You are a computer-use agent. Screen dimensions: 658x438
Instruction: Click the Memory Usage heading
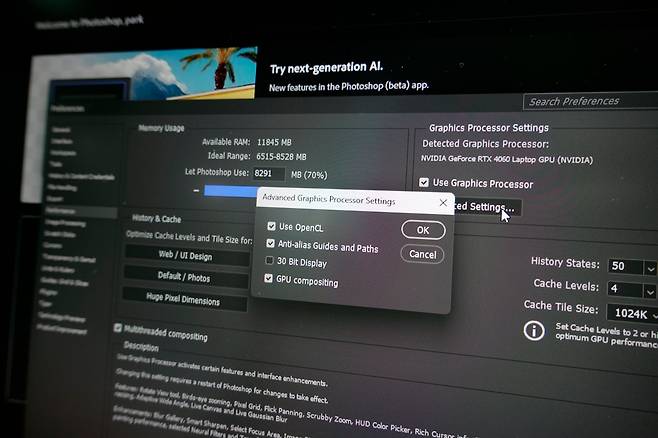pos(162,128)
